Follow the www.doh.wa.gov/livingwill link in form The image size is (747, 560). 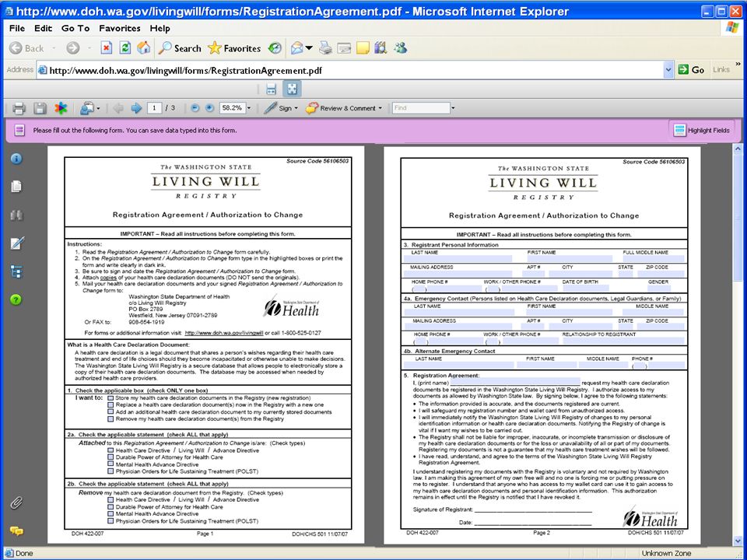tap(224, 333)
